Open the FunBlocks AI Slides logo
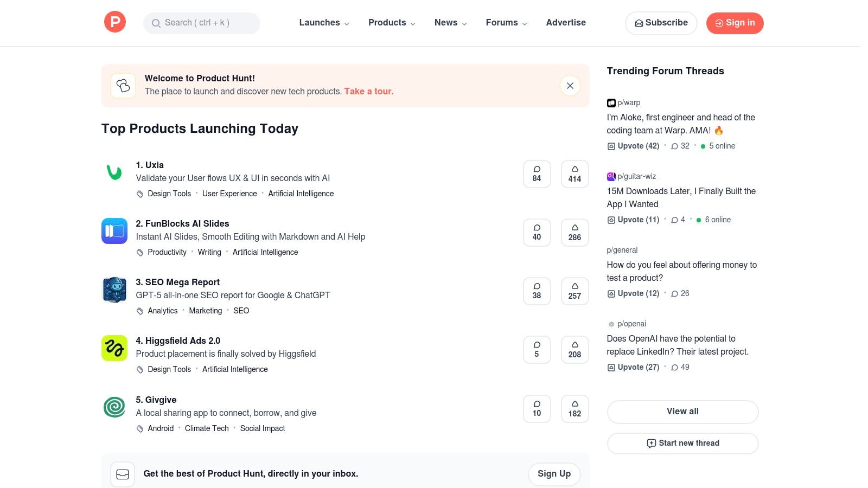Image resolution: width=868 pixels, height=488 pixels. pos(114,231)
